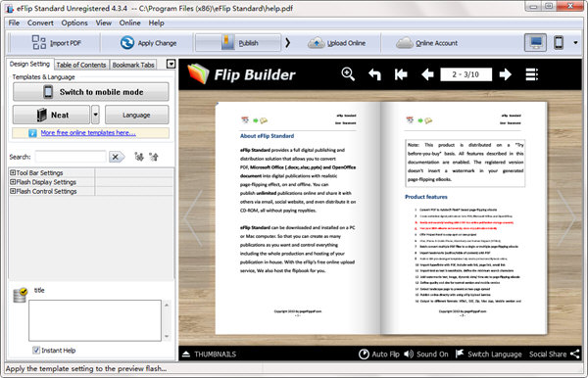The height and width of the screenshot is (378, 588).
Task: Click the database icon beside title
Action: pyautogui.click(x=20, y=295)
